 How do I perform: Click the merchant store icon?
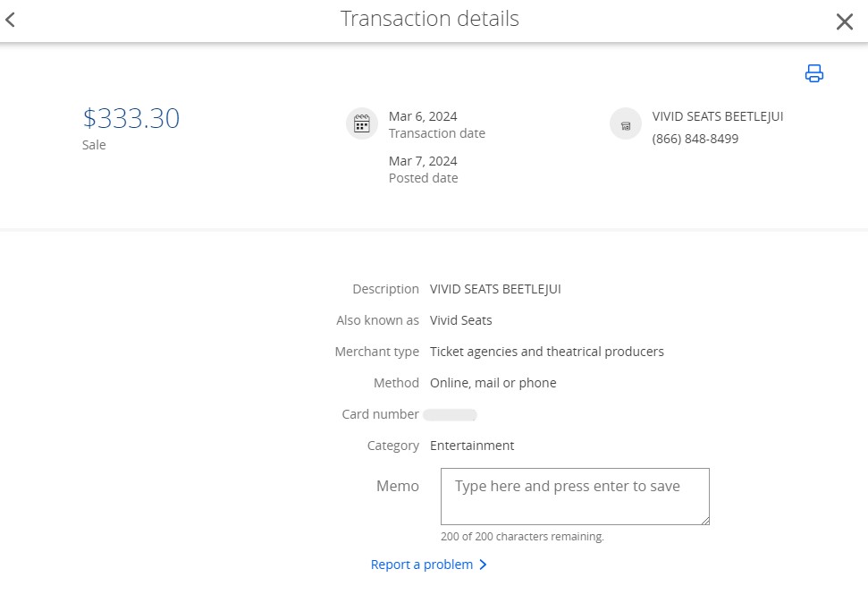626,123
